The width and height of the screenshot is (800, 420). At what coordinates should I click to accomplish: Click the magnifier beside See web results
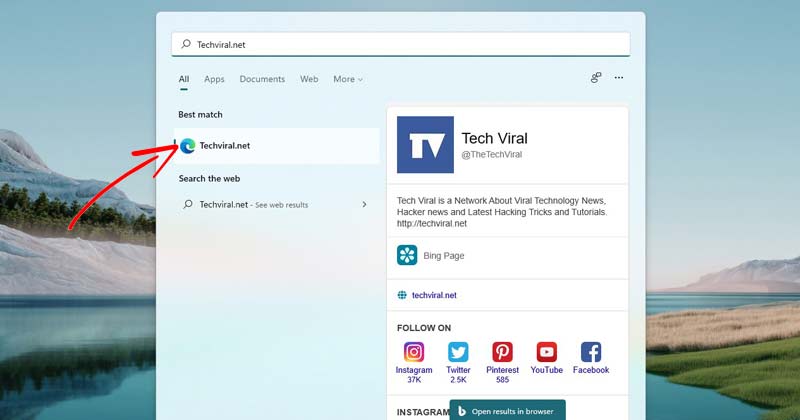click(x=188, y=204)
